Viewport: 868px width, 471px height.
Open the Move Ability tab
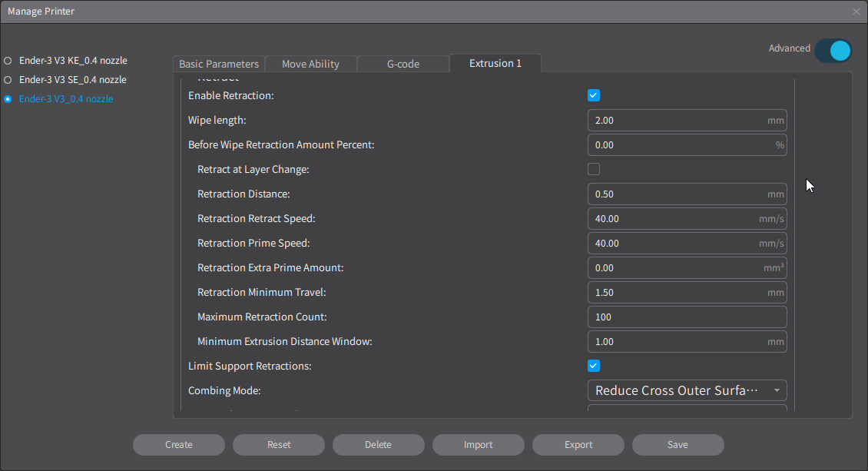[310, 64]
